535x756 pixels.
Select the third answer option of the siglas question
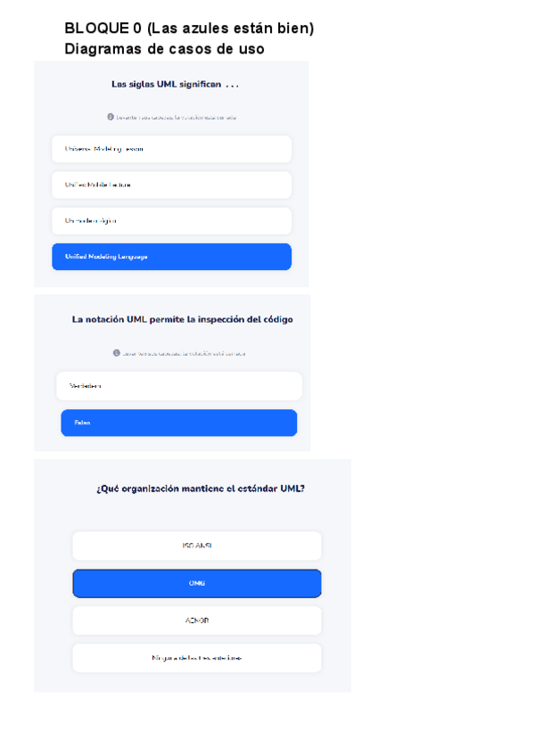pyautogui.click(x=171, y=220)
